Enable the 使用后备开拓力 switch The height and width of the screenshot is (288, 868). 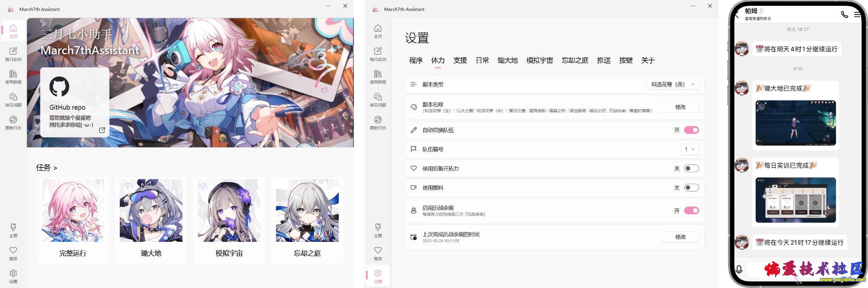[691, 168]
